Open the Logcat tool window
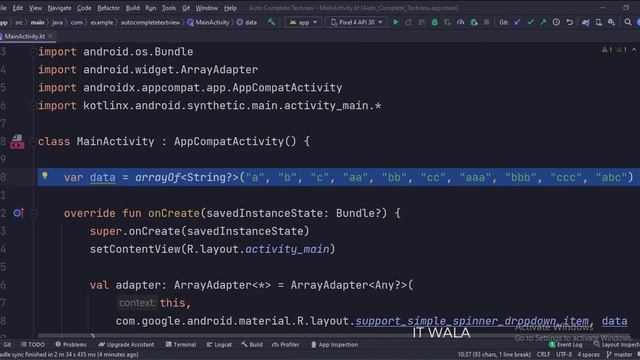640x360 pixels. (x=219, y=344)
